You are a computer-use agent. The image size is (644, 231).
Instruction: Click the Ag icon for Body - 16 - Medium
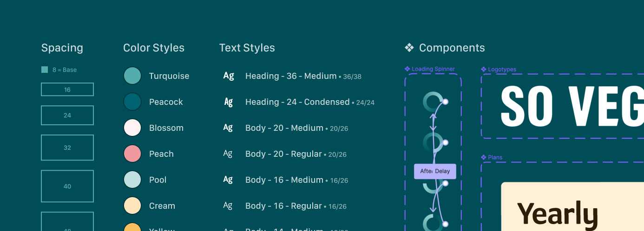(x=228, y=180)
